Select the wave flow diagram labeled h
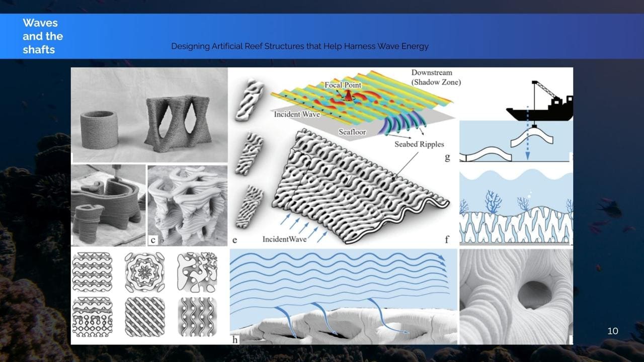644x362 pixels. (344, 297)
